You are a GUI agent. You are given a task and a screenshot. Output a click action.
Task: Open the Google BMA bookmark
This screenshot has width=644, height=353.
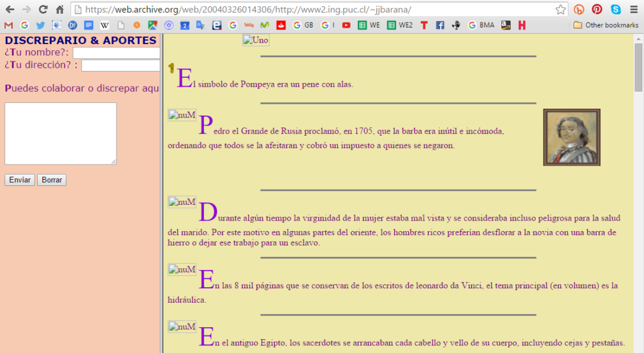click(x=481, y=25)
